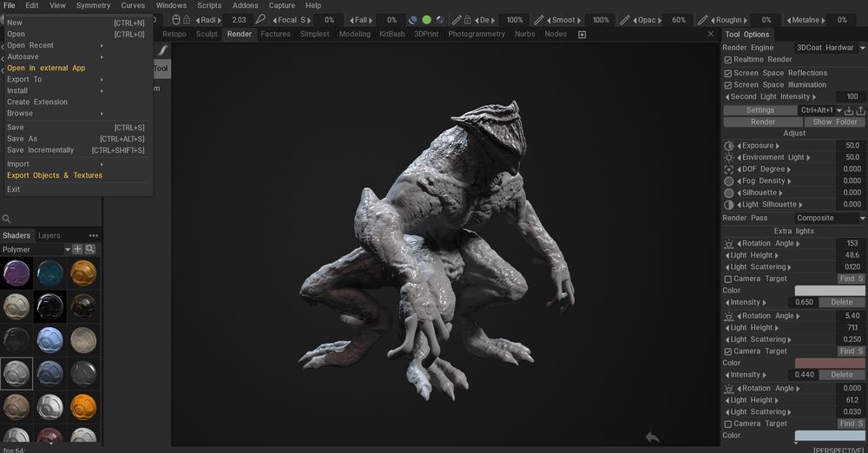Viewport: 868px width, 453px height.
Task: Click the Exposure slider value 50.0
Action: click(x=852, y=146)
